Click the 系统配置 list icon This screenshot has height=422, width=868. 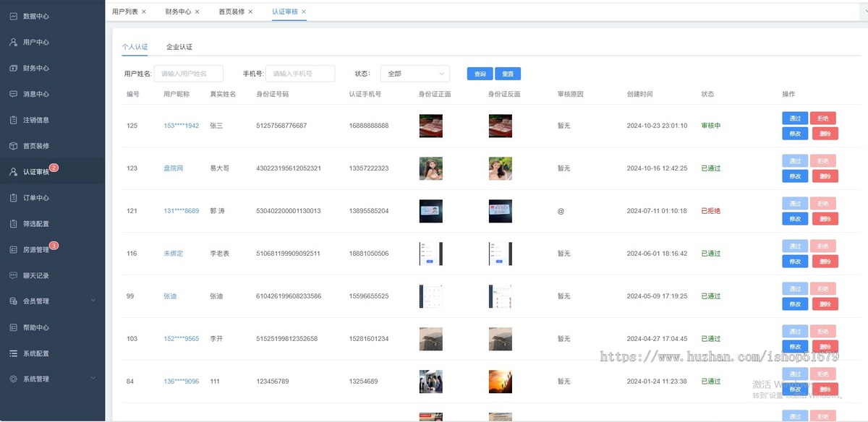pos(13,353)
